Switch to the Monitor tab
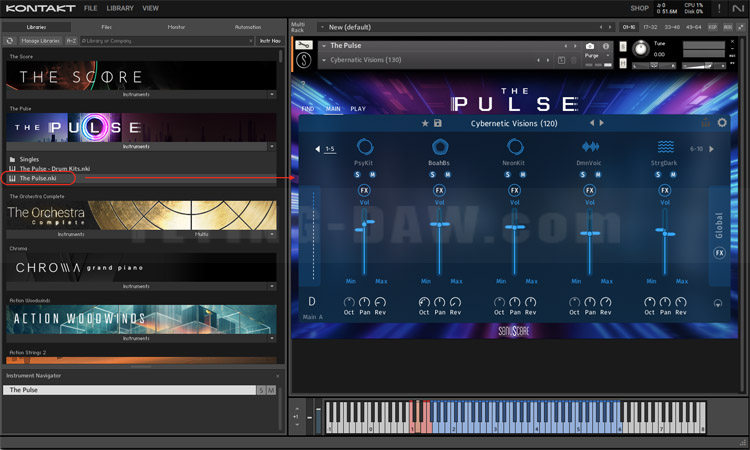Screen dimensions: 750x450 click(176, 27)
